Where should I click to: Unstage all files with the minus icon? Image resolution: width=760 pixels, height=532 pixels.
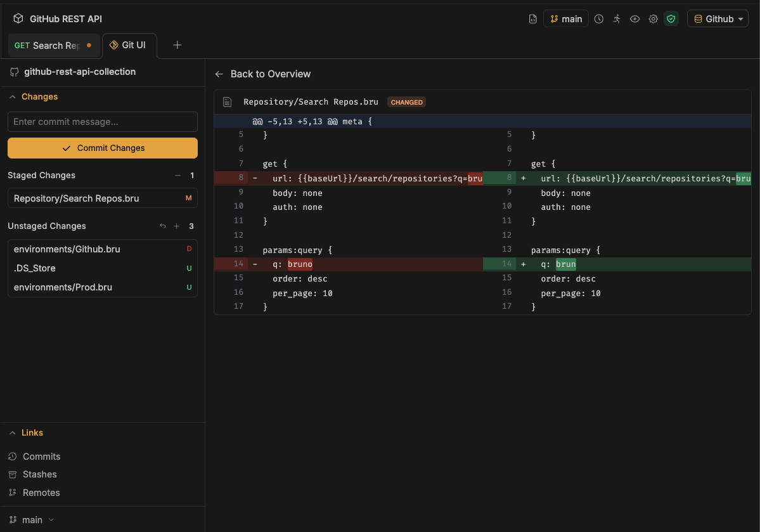(177, 176)
